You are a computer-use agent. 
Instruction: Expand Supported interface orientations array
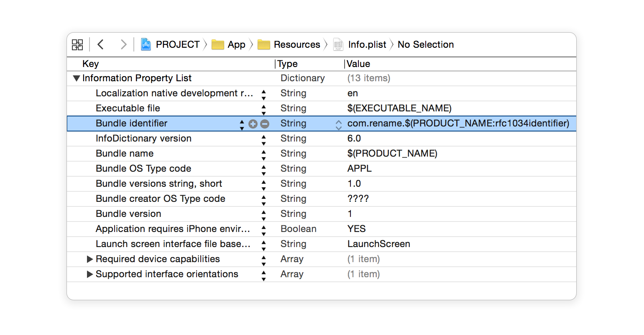point(89,274)
